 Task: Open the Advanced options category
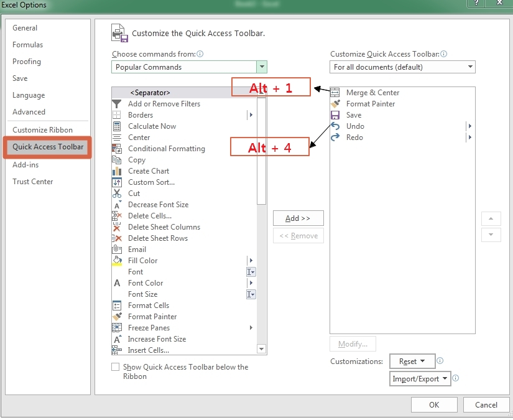(x=29, y=112)
